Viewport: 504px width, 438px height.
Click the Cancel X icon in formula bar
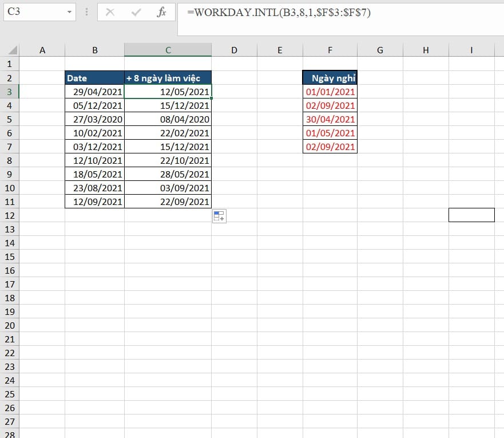tap(110, 12)
